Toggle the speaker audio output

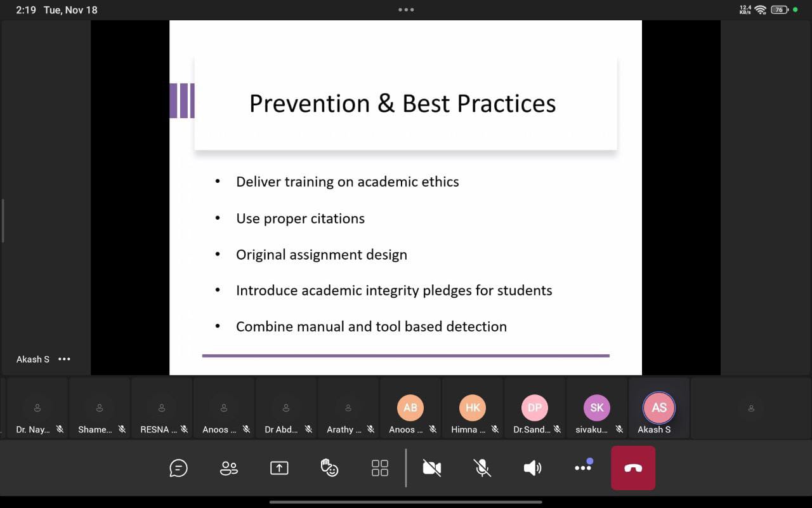click(532, 468)
